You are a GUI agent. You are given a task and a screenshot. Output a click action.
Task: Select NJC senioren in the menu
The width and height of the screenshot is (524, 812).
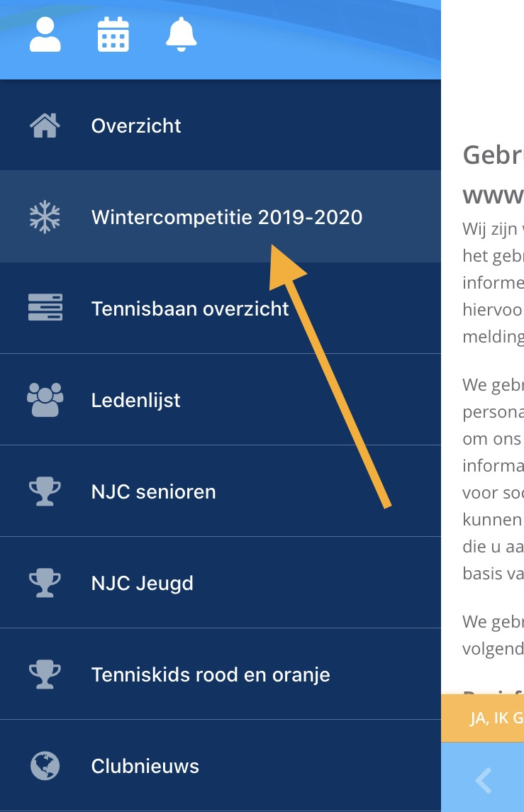(x=220, y=491)
